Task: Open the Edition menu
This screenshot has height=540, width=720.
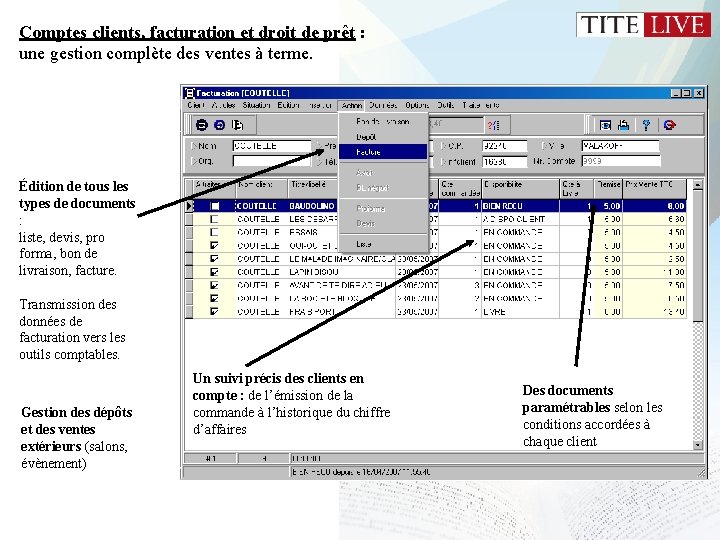Action: (x=288, y=105)
